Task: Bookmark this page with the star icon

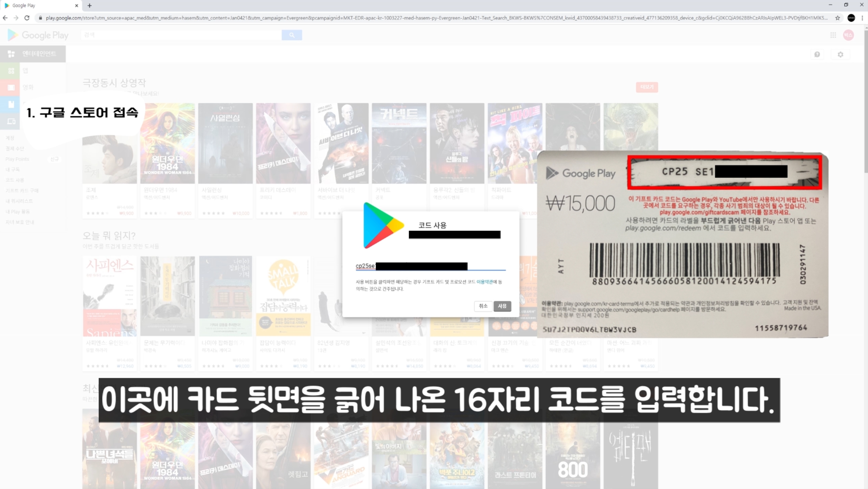Action: (837, 18)
